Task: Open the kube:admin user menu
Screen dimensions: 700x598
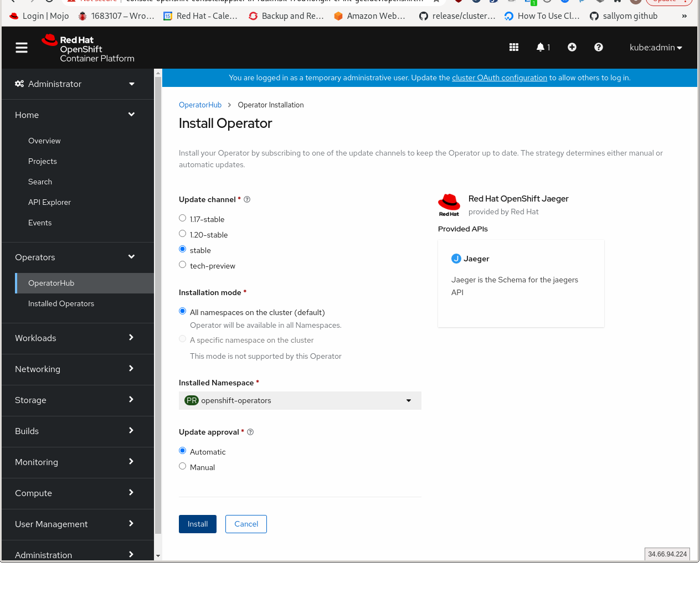Action: (x=656, y=48)
